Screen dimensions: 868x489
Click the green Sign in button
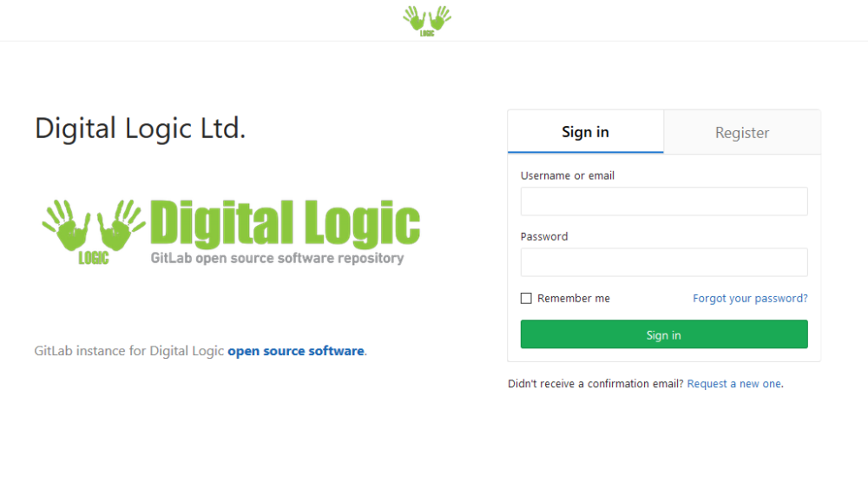click(664, 334)
